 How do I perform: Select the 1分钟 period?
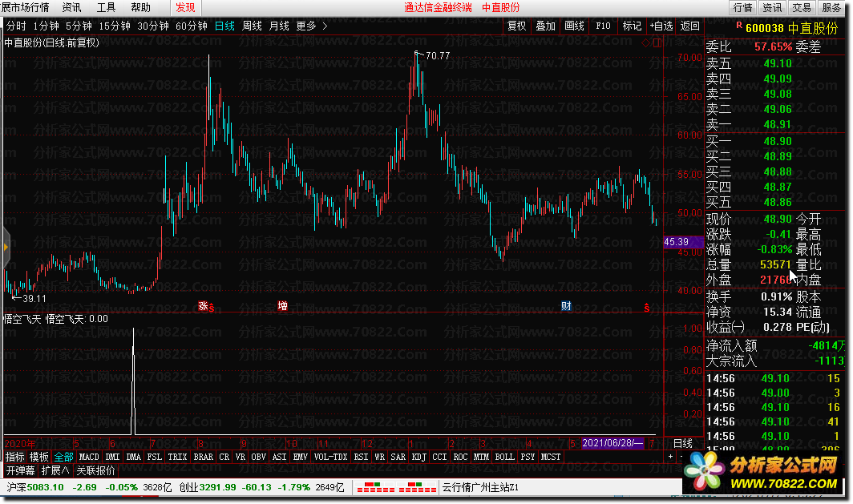point(46,26)
